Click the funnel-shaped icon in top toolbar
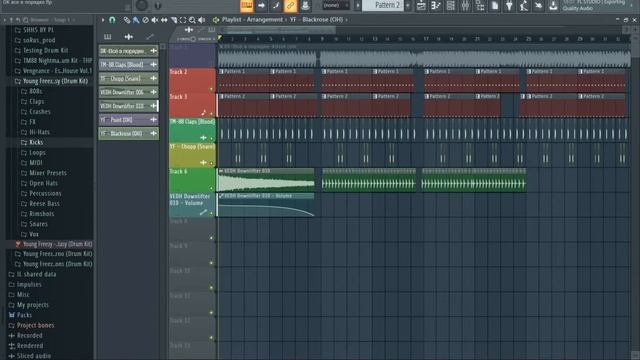640x360 pixels. click(509, 5)
